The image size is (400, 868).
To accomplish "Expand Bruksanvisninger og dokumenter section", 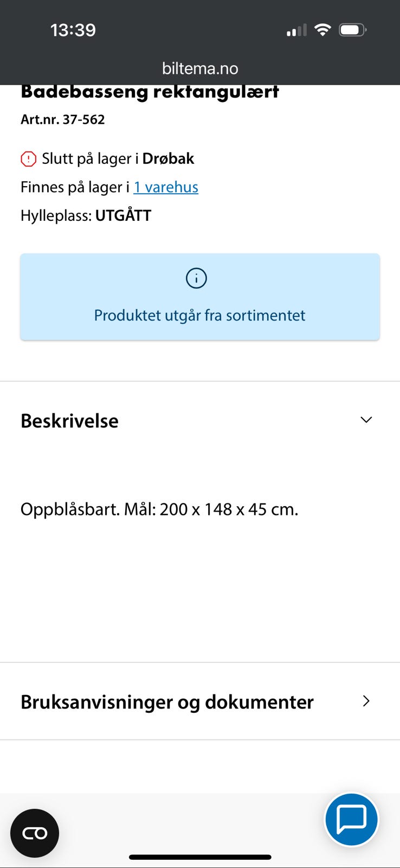I will click(x=366, y=701).
